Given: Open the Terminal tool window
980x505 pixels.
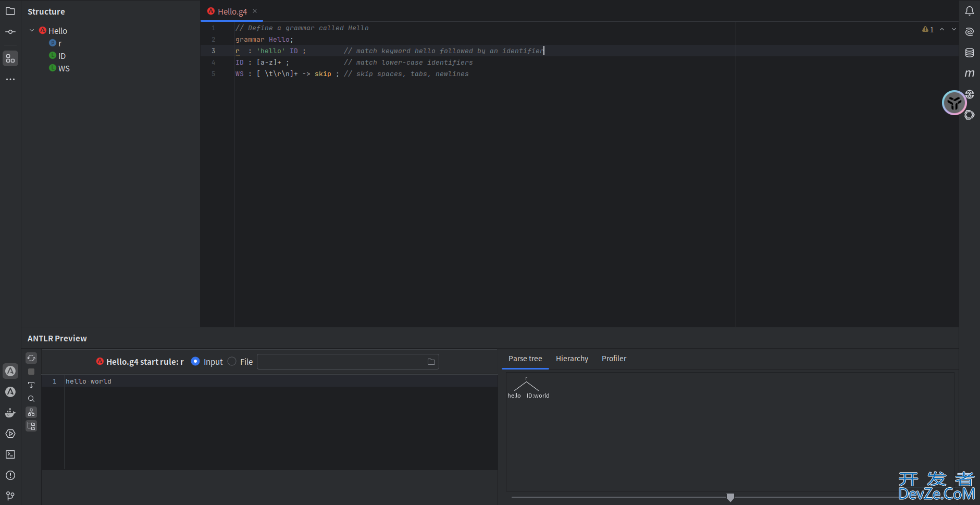Looking at the screenshot, I should (x=10, y=454).
